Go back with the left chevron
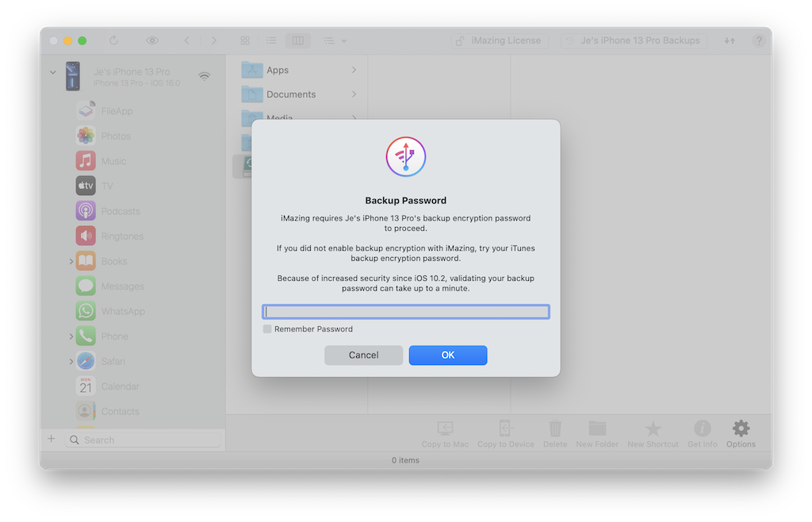 point(187,40)
